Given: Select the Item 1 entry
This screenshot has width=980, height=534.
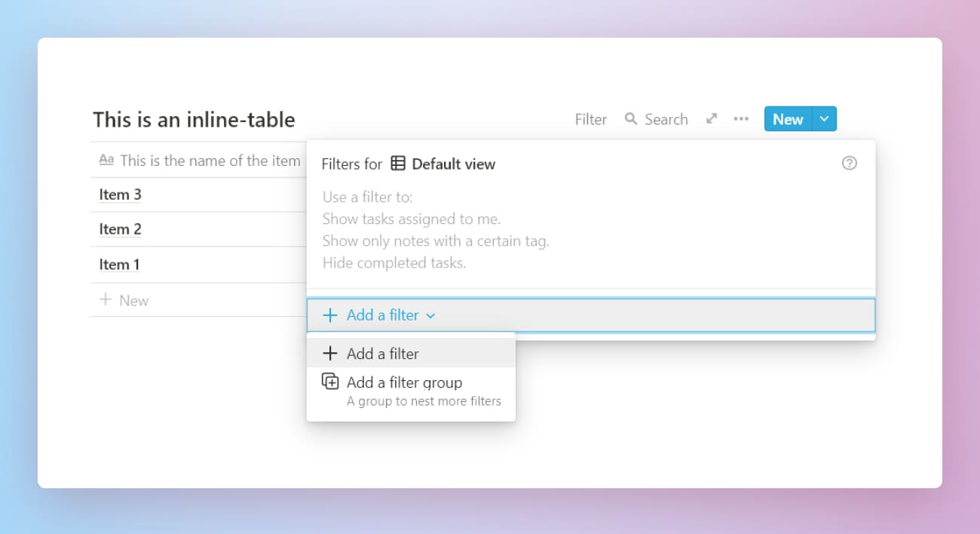Looking at the screenshot, I should (x=119, y=264).
